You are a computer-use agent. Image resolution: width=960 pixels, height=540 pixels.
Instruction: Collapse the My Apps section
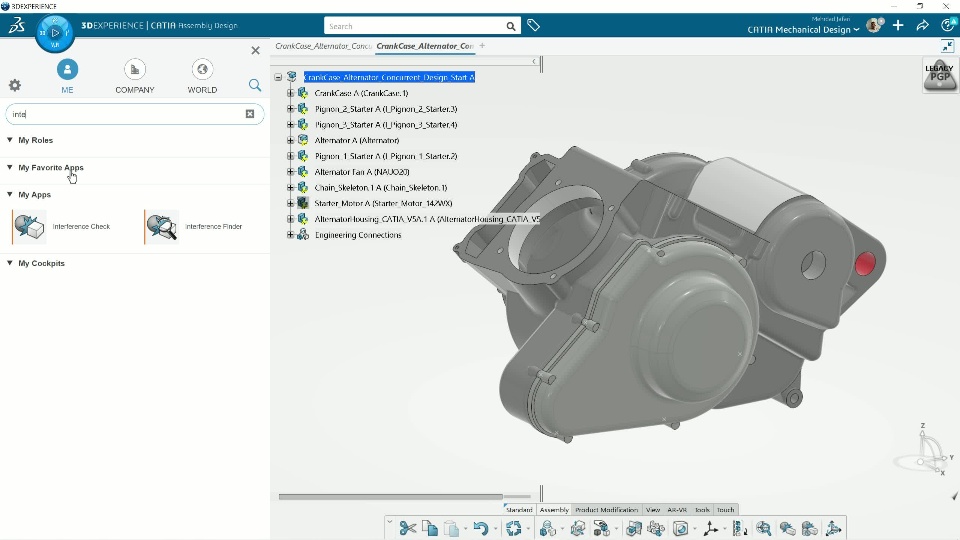(10, 195)
